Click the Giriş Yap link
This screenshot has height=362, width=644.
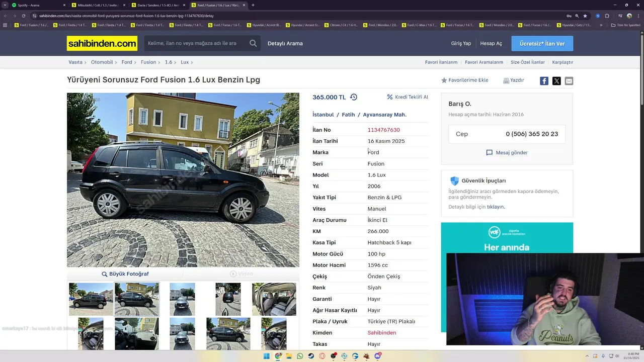point(461,44)
